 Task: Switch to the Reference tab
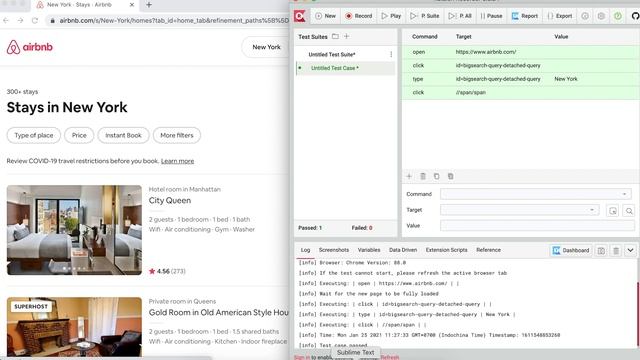pos(488,250)
